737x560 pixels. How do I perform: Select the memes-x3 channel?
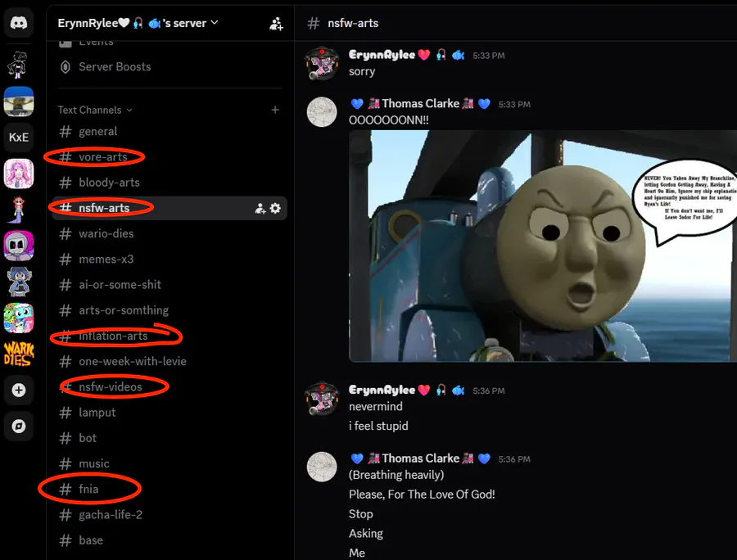106,259
